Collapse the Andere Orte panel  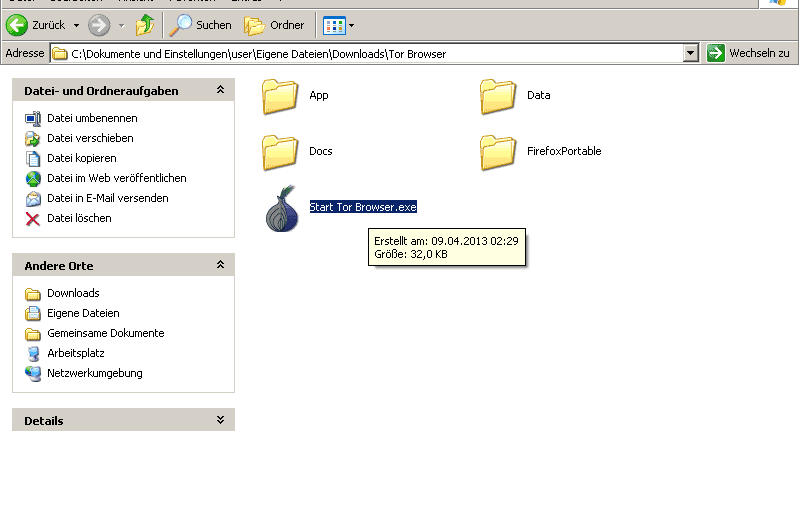point(220,265)
